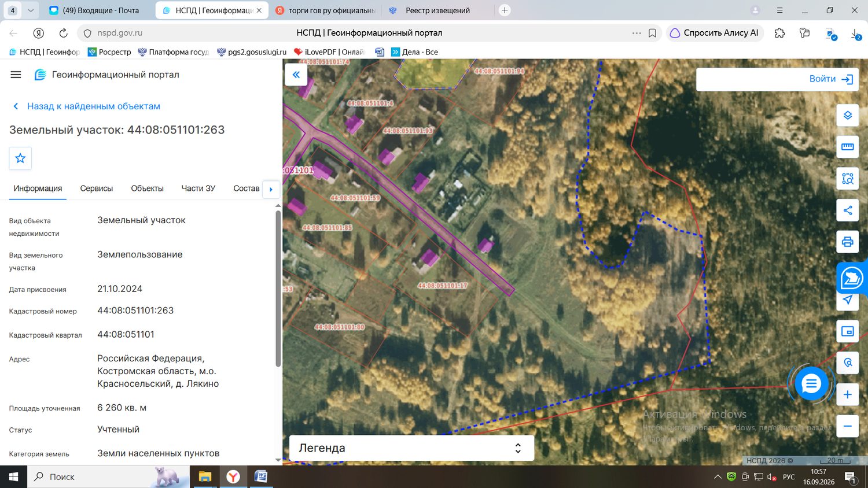868x488 pixels.
Task: Open Word from the Windows taskbar
Action: click(261, 477)
